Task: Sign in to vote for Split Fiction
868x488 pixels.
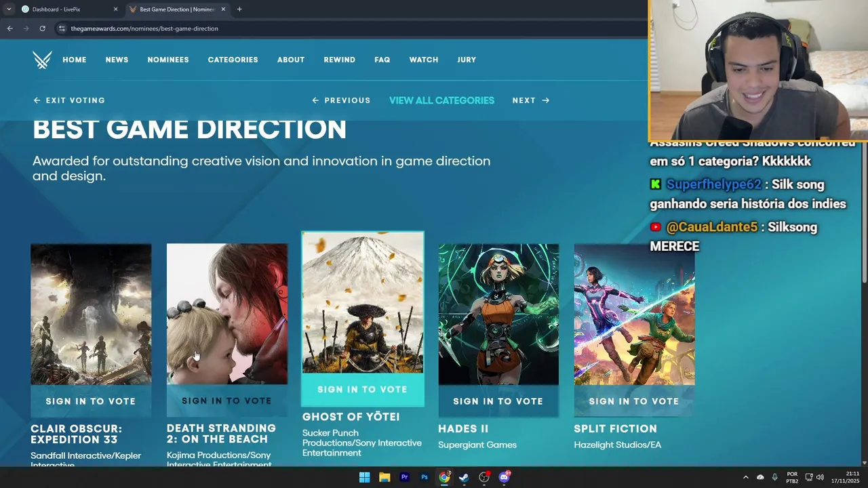Action: [x=634, y=401]
